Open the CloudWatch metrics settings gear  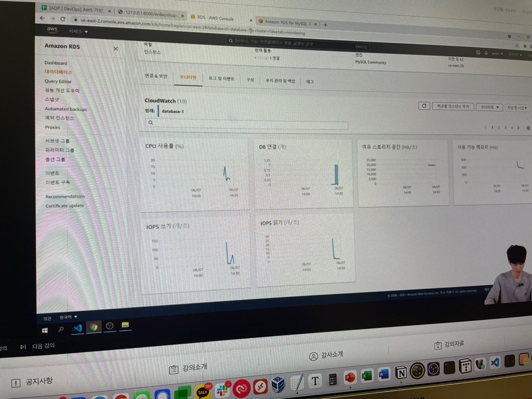tap(528, 128)
